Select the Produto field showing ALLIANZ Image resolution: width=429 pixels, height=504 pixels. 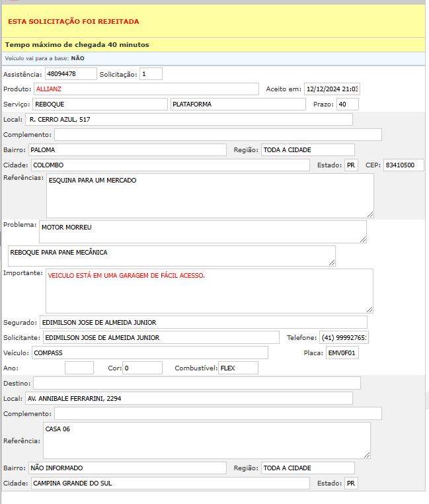tap(146, 89)
